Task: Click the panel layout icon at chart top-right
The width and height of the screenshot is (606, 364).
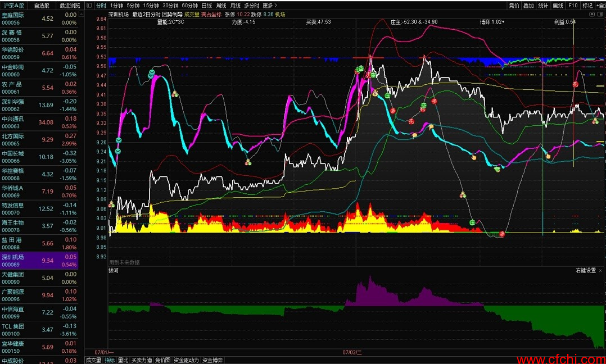Action: pos(601,14)
